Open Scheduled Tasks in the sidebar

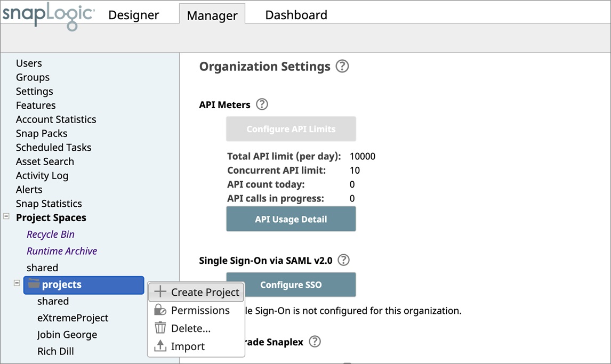[x=54, y=147]
